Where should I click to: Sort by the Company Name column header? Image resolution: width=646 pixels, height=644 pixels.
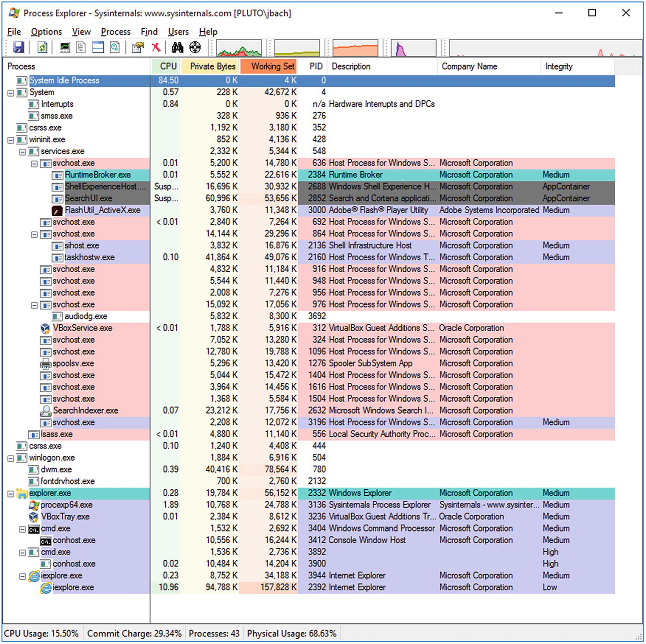pyautogui.click(x=489, y=67)
